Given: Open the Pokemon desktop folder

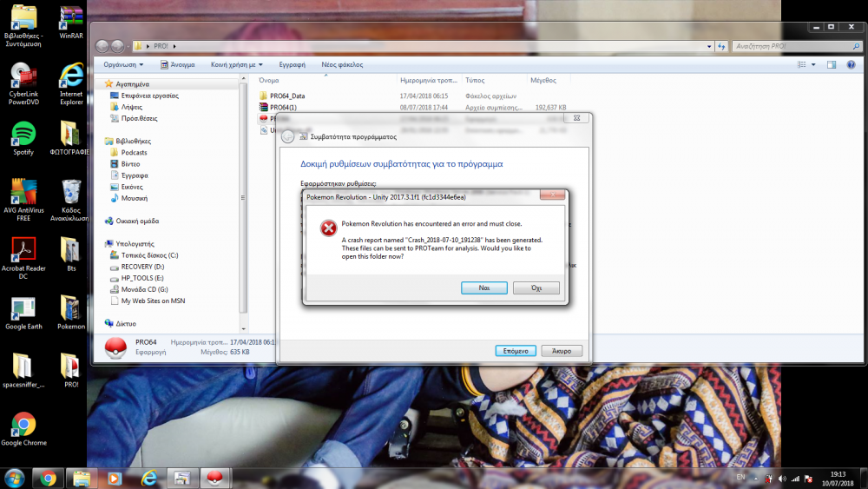Looking at the screenshot, I should pyautogui.click(x=71, y=314).
